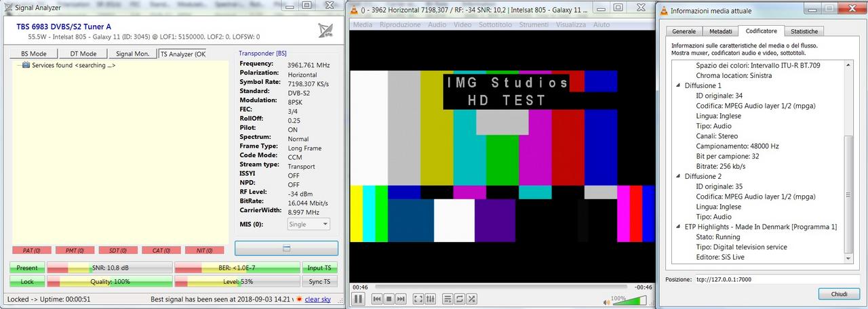
Task: Collapse ETP Highlights program node
Action: [679, 227]
